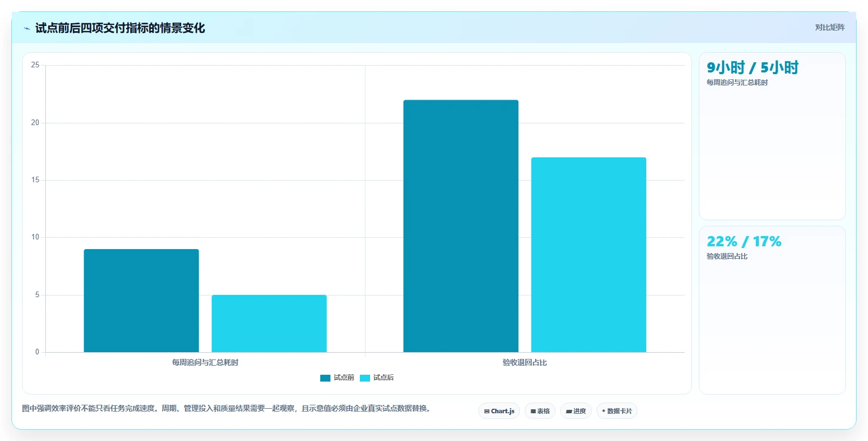The width and height of the screenshot is (868, 441).
Task: Click the y-axis value 10
Action: click(35, 237)
